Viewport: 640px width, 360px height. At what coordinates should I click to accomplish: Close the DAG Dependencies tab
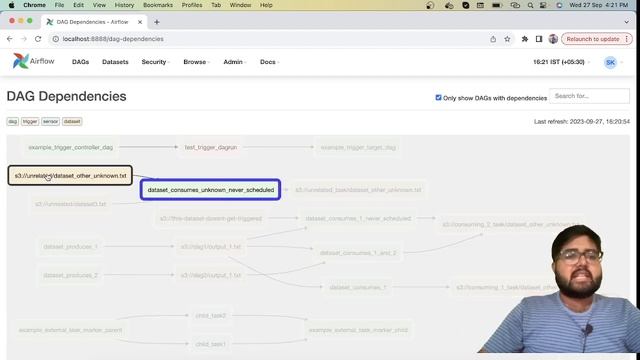point(140,22)
